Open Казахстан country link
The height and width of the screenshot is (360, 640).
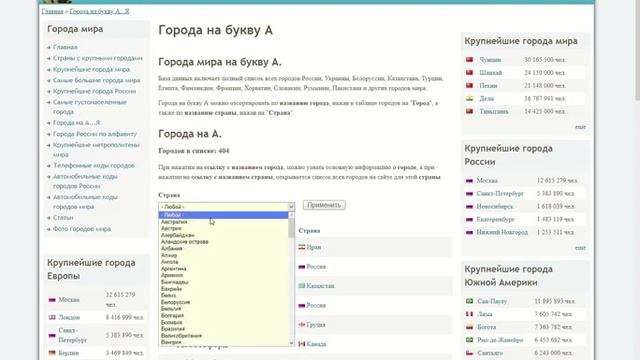[x=320, y=286]
